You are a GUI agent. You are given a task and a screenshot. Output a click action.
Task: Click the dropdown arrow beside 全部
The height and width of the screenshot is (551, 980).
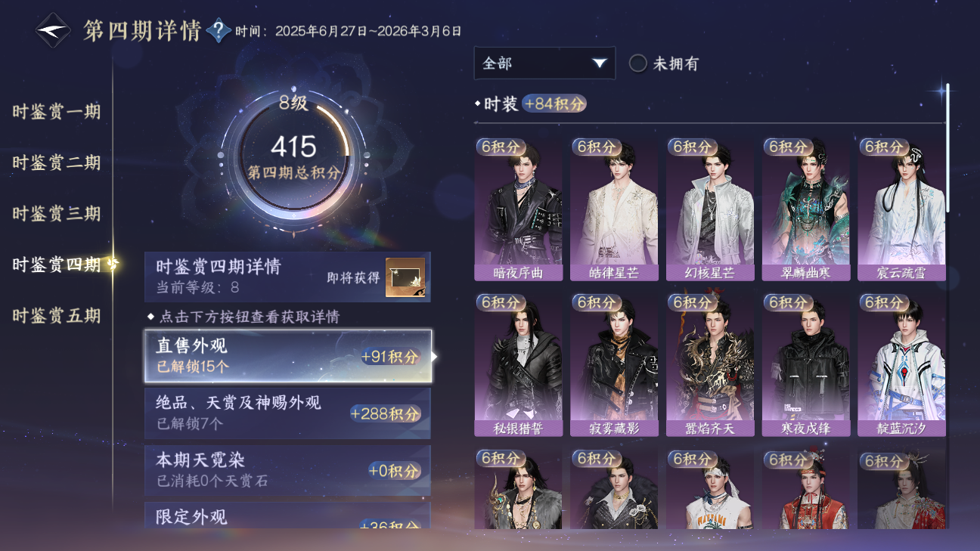[x=600, y=63]
